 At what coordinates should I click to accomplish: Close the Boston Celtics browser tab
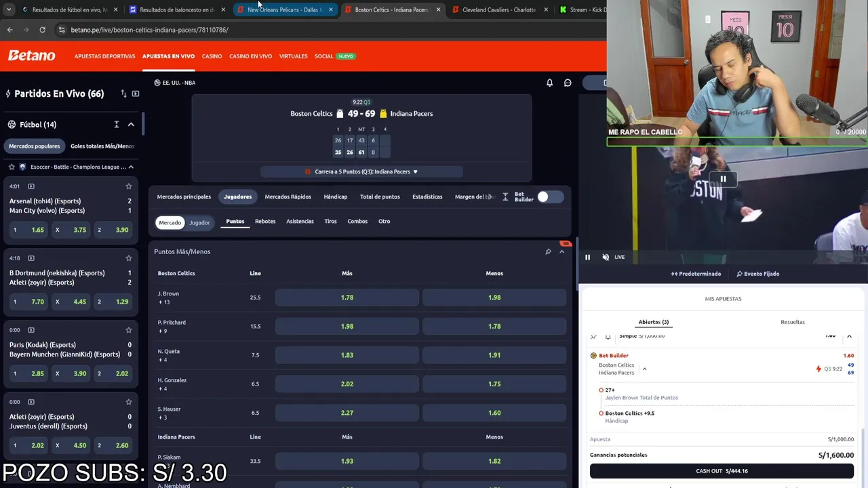439,9
